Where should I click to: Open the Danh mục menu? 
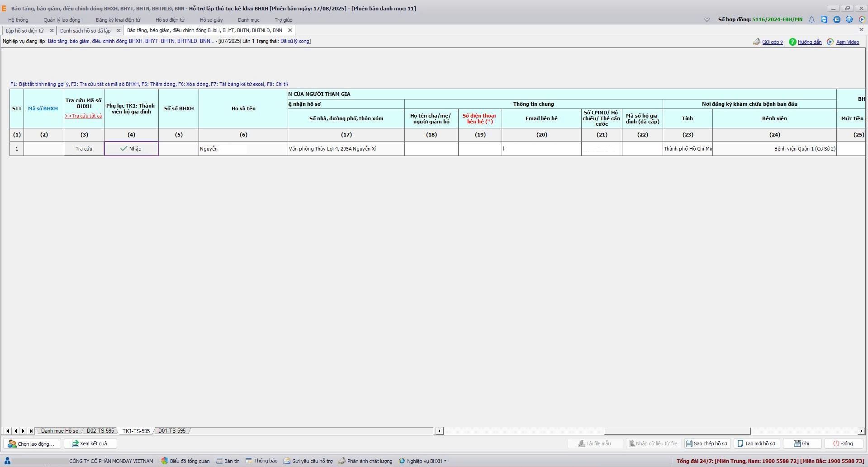pos(248,20)
